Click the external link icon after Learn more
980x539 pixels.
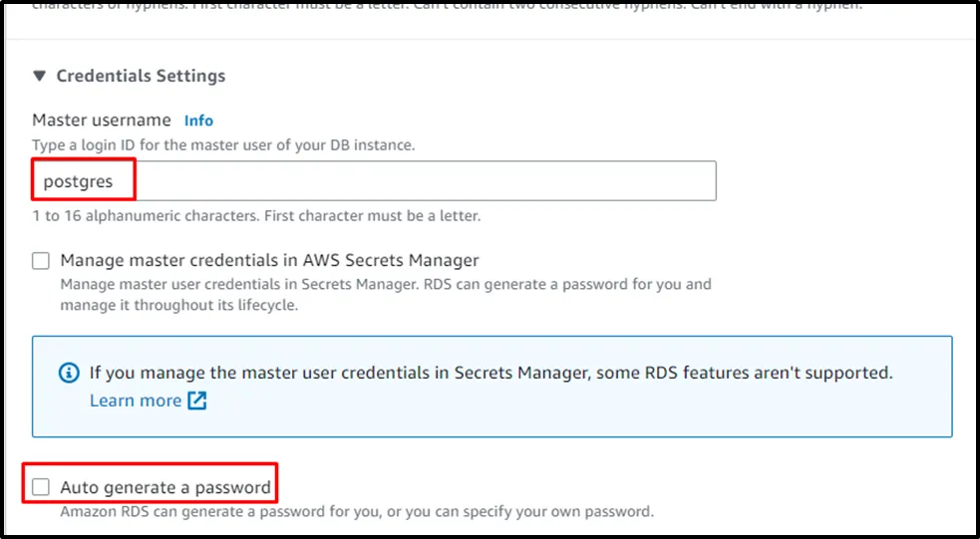click(x=197, y=401)
